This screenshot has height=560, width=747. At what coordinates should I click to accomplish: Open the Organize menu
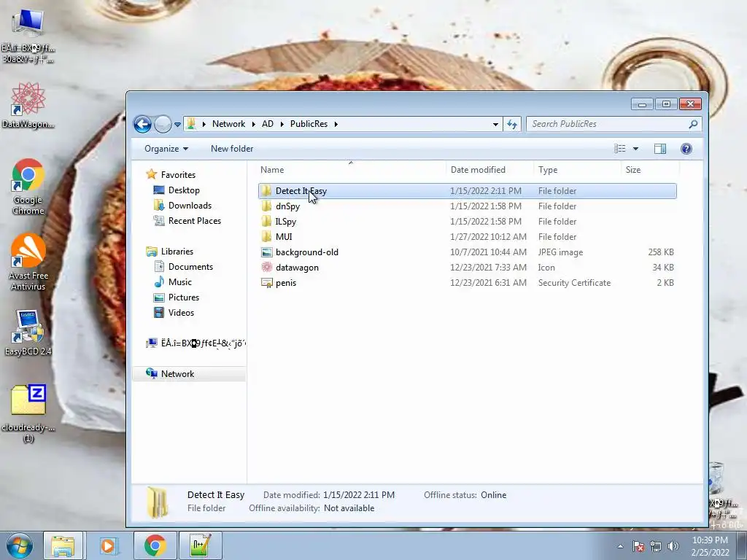point(166,149)
